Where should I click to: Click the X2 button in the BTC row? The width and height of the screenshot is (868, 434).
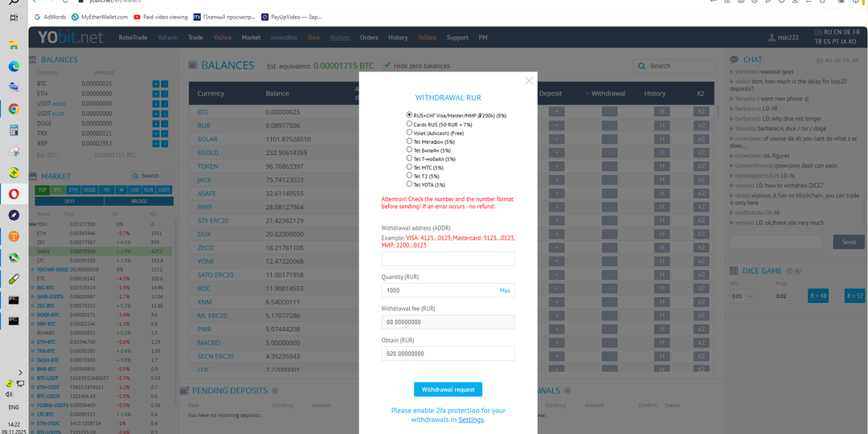point(701,112)
